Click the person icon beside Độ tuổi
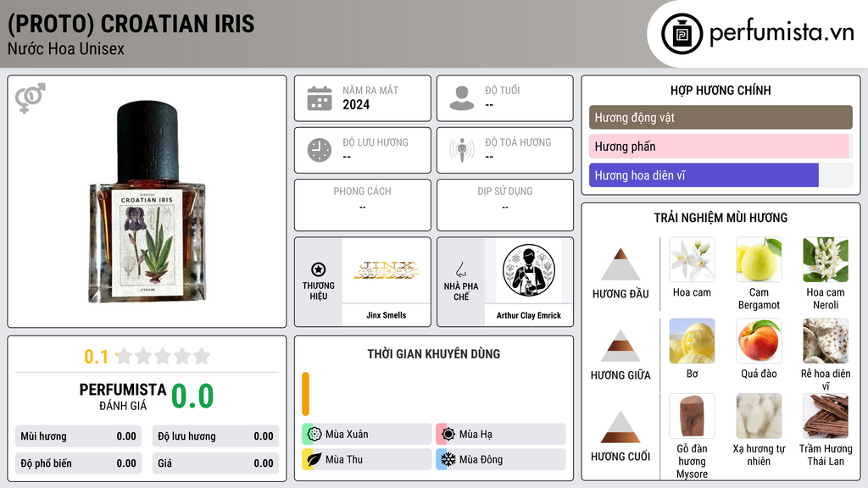The width and height of the screenshot is (868, 488). point(462,98)
